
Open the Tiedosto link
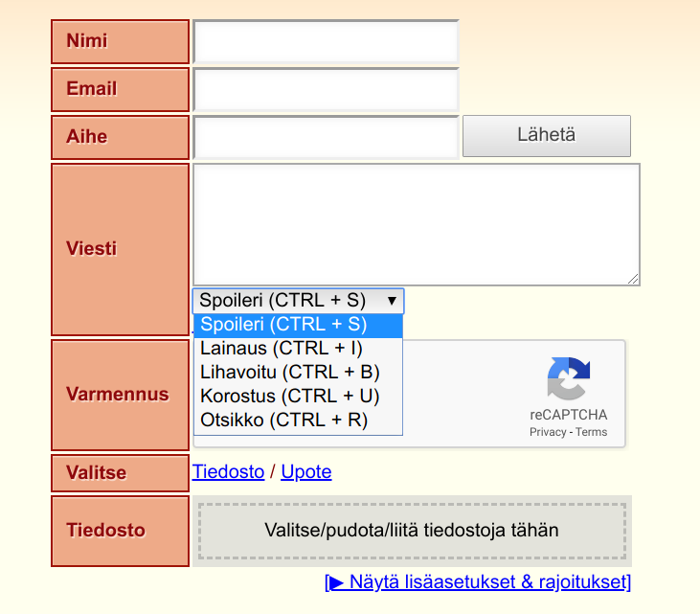tap(228, 472)
